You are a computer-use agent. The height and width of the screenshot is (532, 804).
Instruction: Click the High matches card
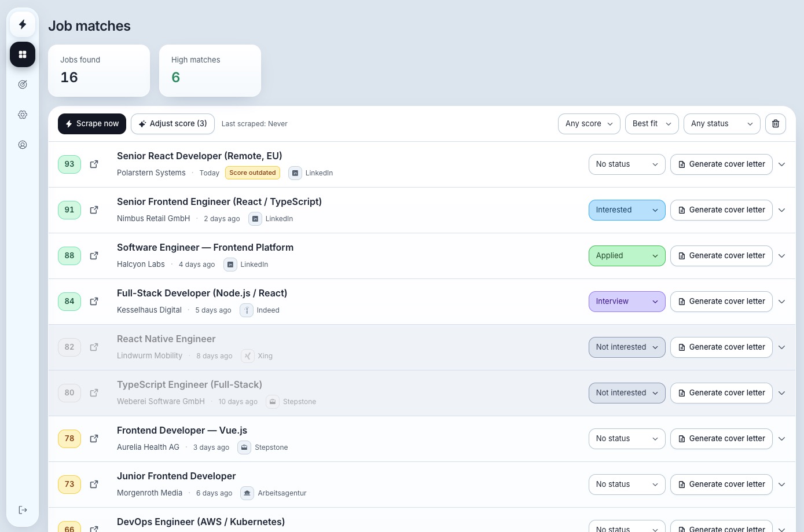[210, 71]
